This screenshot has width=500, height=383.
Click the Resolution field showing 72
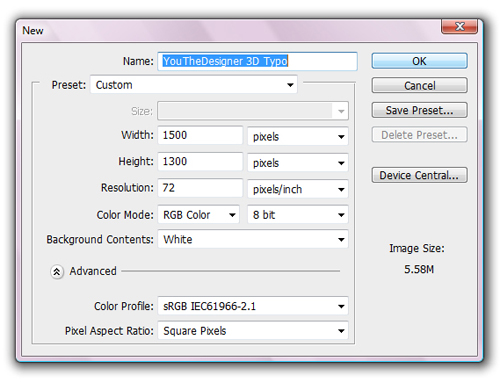200,188
